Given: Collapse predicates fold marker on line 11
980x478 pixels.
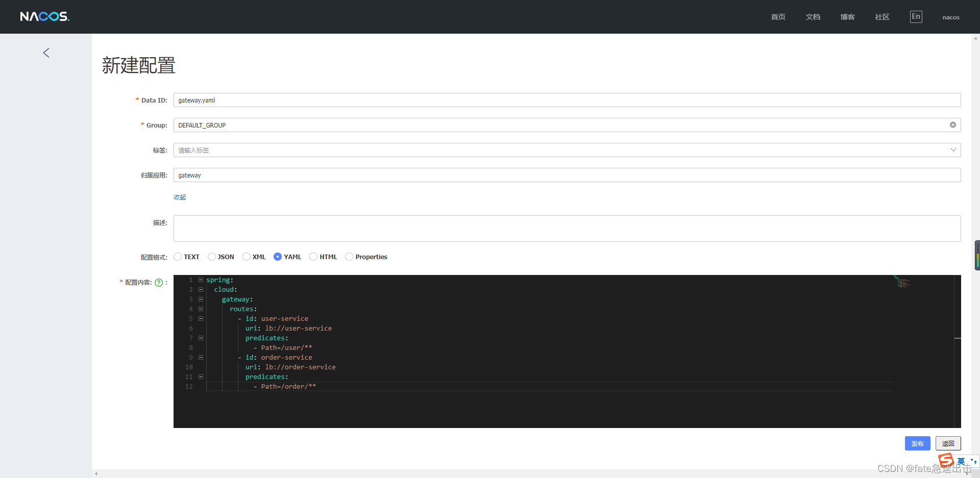Looking at the screenshot, I should (201, 377).
